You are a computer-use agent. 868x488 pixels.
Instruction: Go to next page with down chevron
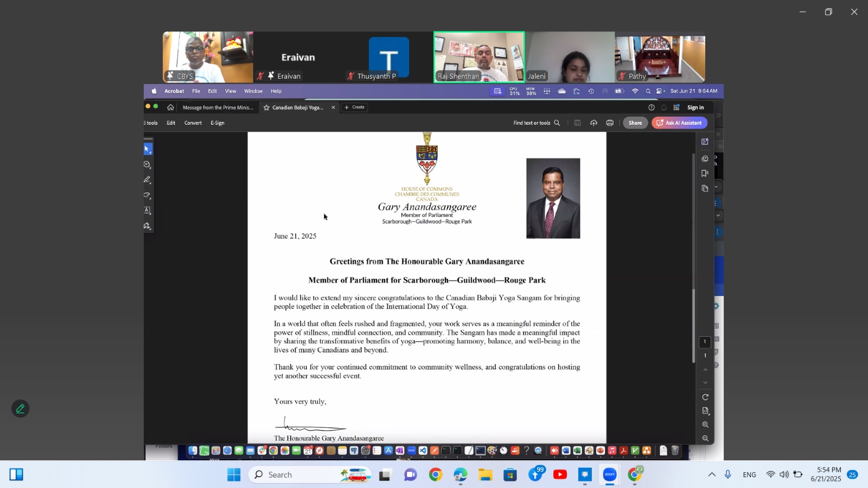705,383
